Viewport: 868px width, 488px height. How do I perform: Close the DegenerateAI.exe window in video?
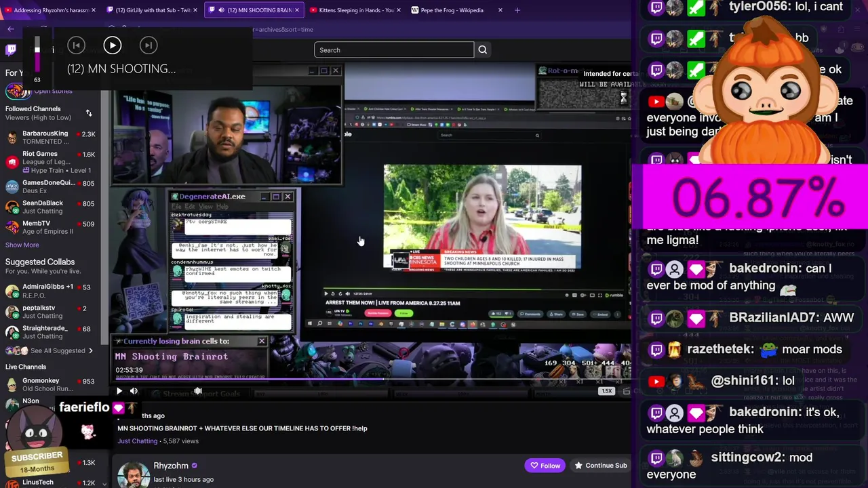click(288, 197)
